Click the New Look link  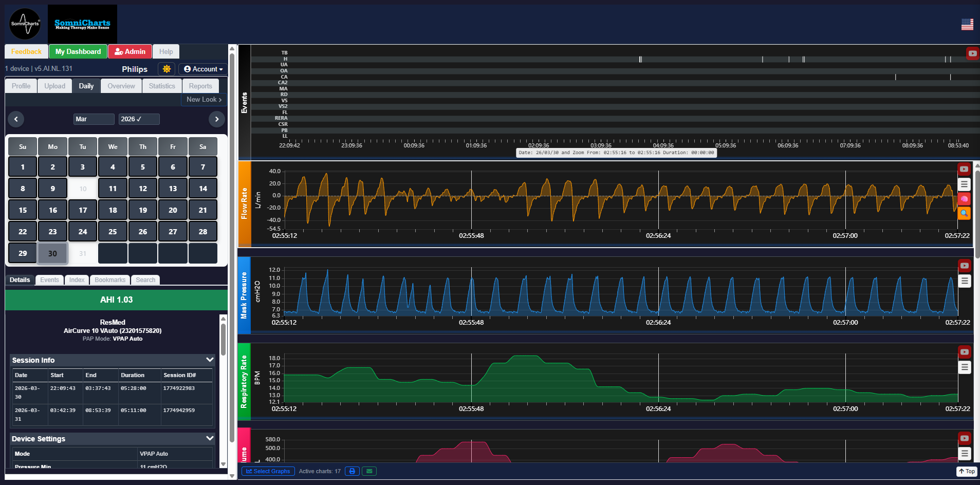point(204,100)
